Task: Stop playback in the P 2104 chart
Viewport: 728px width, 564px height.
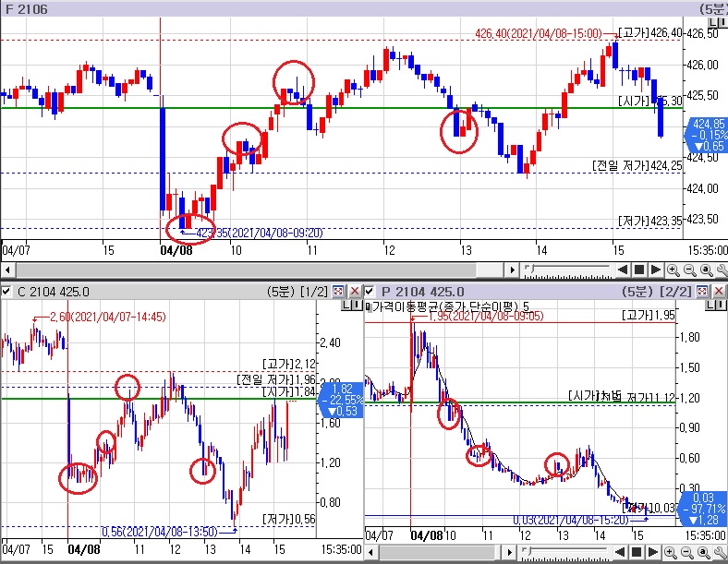Action: pos(637,552)
